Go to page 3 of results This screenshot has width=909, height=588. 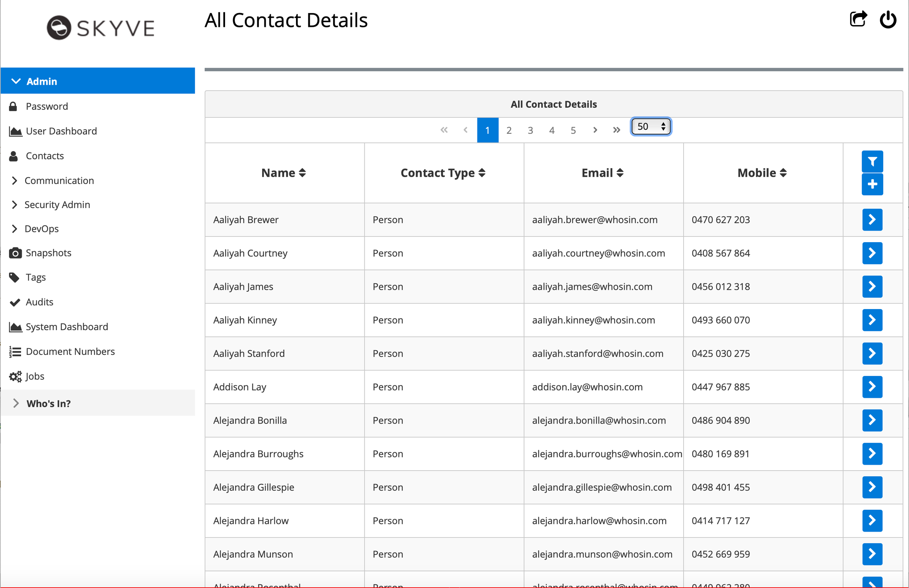pos(530,131)
